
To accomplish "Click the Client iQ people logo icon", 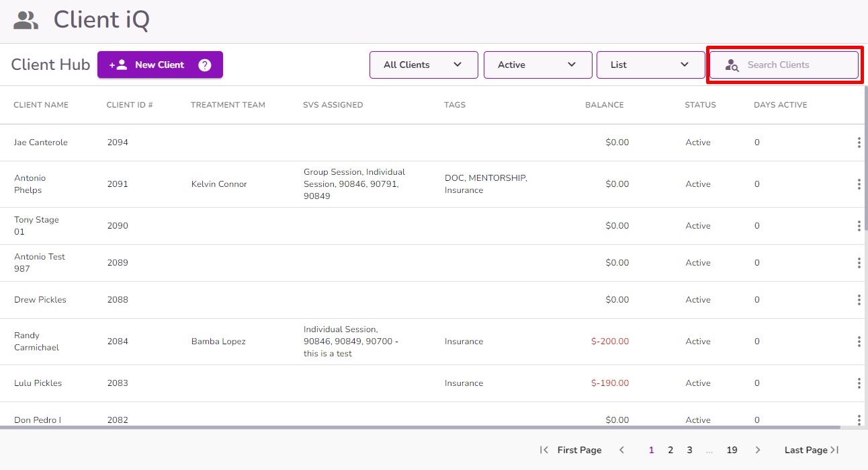I will pyautogui.click(x=25, y=20).
